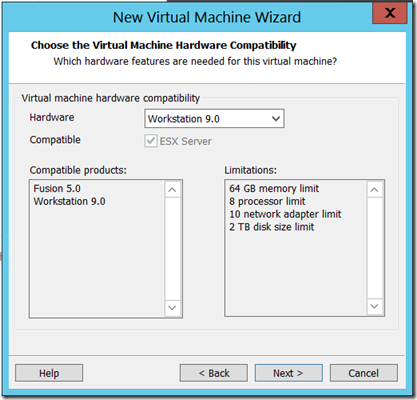Click up arrow in Limitations list scrollbar
The image size is (417, 400).
tap(374, 190)
